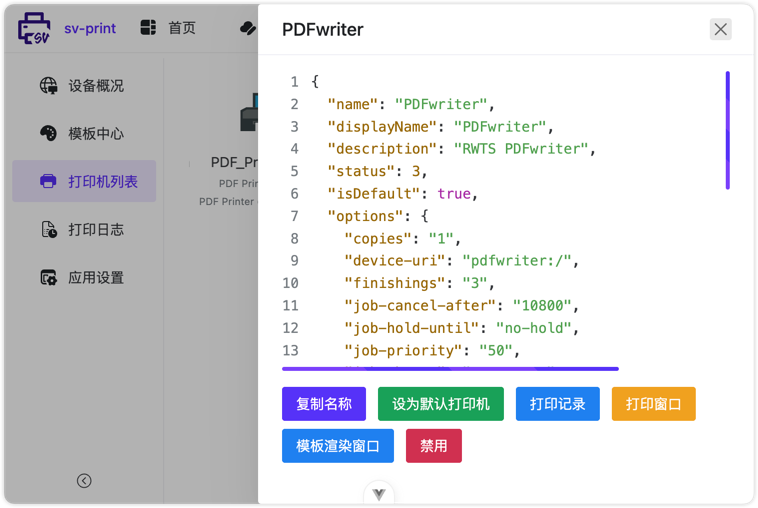Click the vertical scrollbar in JSON viewer
The height and width of the screenshot is (508, 758).
tap(727, 130)
